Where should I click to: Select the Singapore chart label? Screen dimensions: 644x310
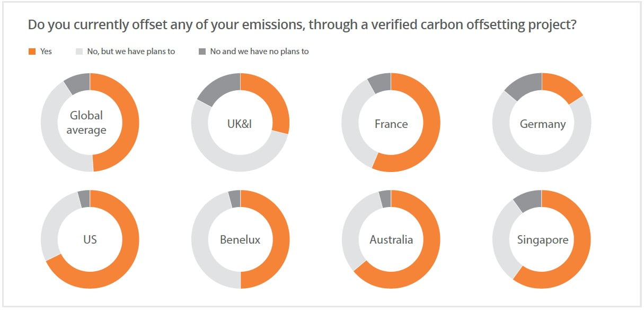[542, 239]
